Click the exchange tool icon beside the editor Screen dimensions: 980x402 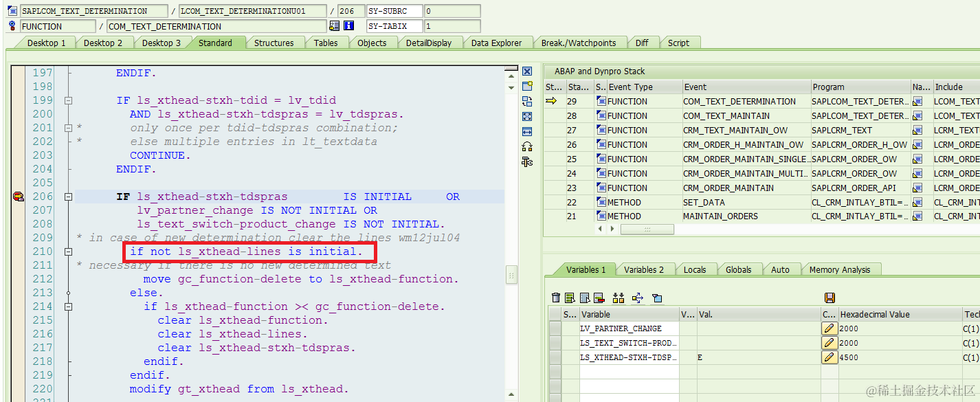click(x=527, y=102)
